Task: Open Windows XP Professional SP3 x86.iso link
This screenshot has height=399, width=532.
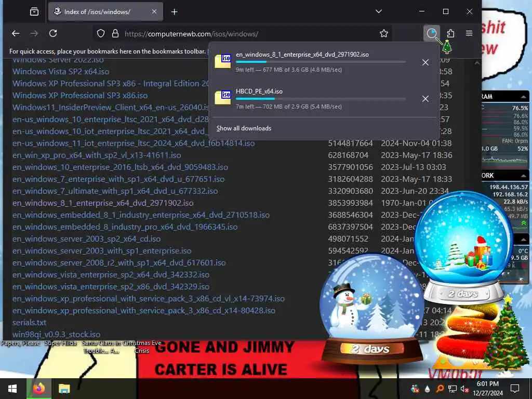Action: coord(80,96)
